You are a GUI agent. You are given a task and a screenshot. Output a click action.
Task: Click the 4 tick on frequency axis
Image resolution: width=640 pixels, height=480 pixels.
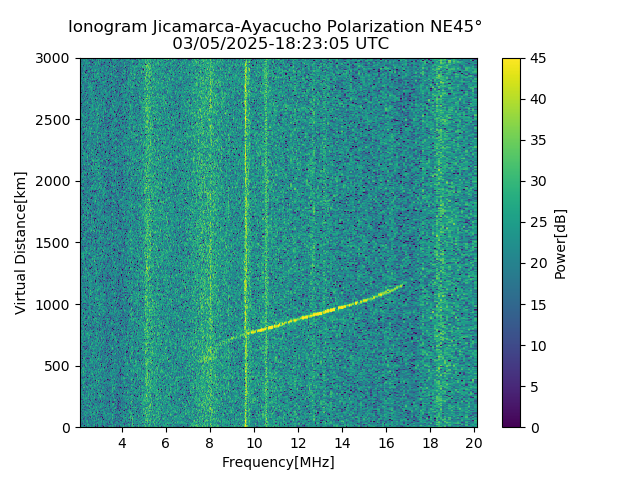click(122, 443)
